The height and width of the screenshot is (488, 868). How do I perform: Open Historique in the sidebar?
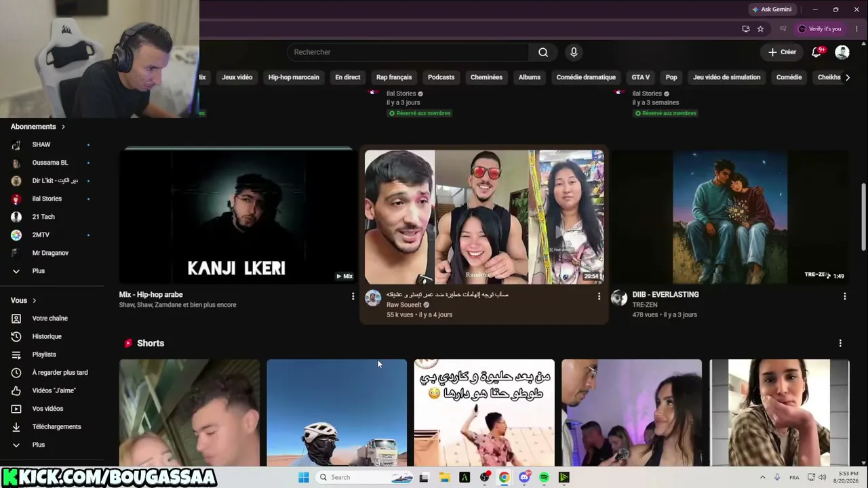[46, 336]
